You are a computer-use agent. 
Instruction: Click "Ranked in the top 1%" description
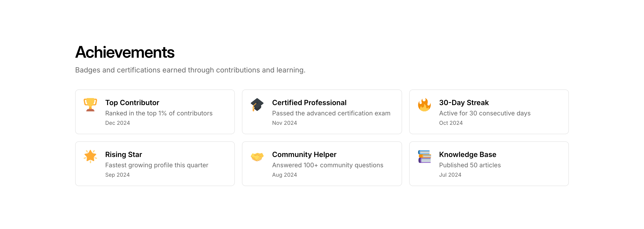[x=159, y=113]
